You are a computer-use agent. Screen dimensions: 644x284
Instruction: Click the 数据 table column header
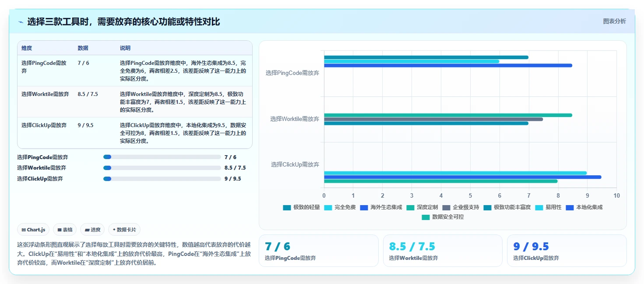pyautogui.click(x=83, y=48)
